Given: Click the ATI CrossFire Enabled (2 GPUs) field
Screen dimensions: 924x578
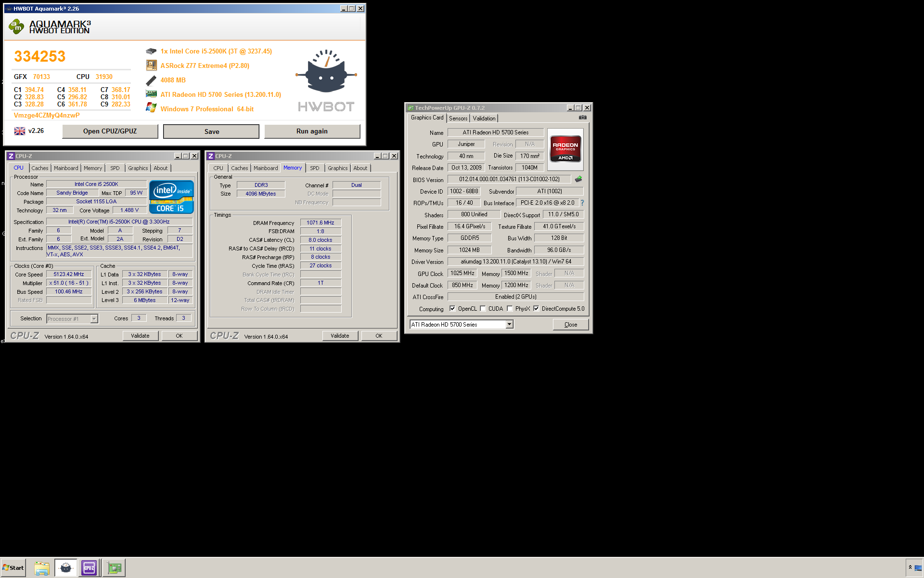Looking at the screenshot, I should pos(516,297).
